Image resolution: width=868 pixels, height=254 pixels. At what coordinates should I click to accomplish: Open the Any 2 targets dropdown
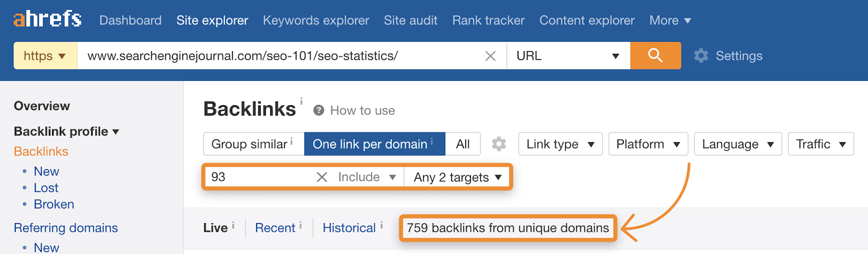tap(457, 177)
